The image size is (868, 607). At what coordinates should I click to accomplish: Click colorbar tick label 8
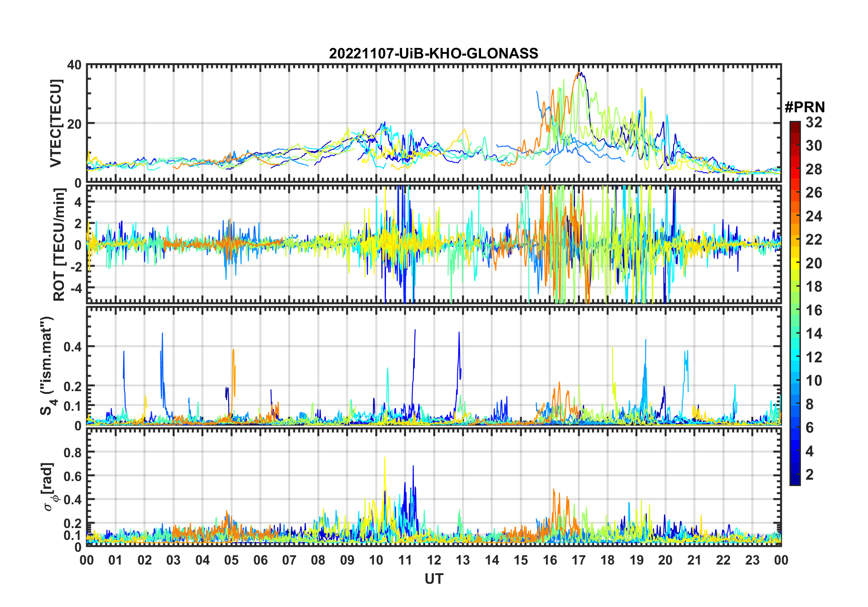point(810,404)
